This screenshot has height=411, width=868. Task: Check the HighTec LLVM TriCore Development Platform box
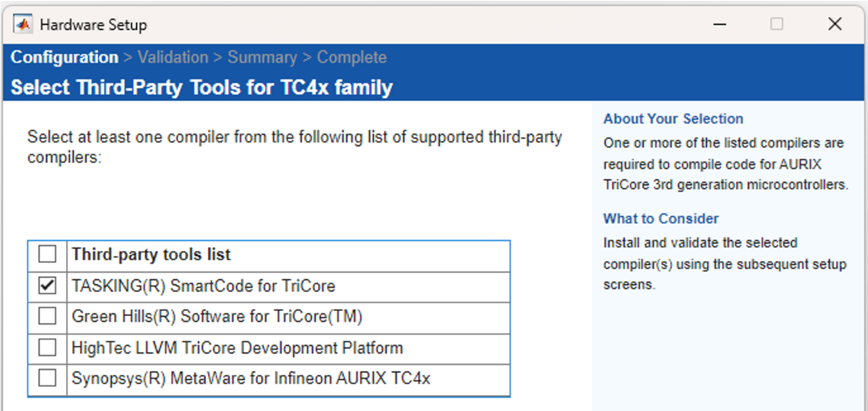tap(47, 347)
